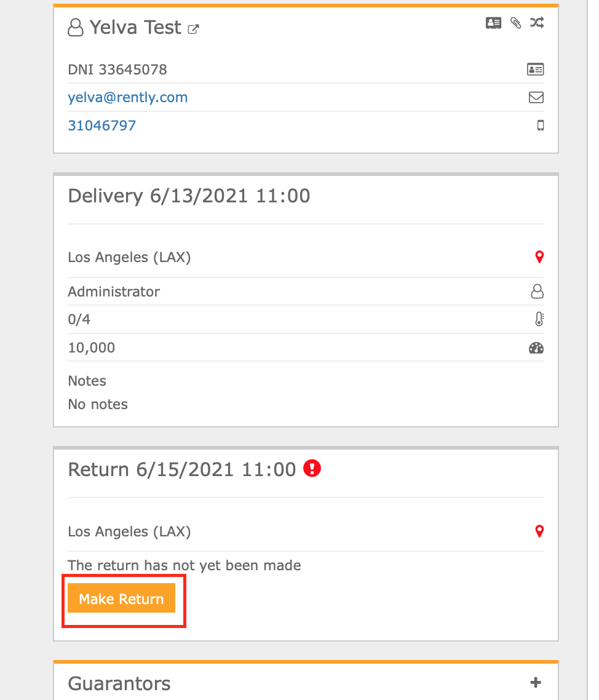Click the red exclamation alert beside the Return date
This screenshot has height=700, width=599.
pos(312,468)
